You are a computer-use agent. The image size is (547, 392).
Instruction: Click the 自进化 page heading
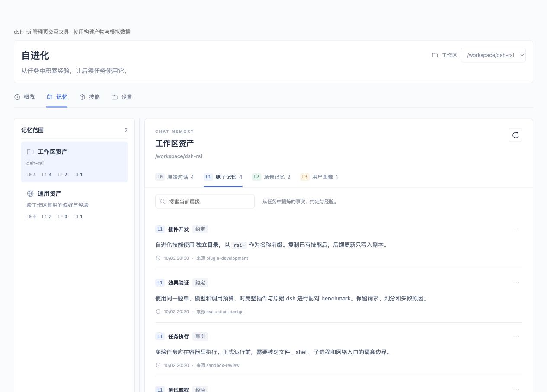coord(35,55)
